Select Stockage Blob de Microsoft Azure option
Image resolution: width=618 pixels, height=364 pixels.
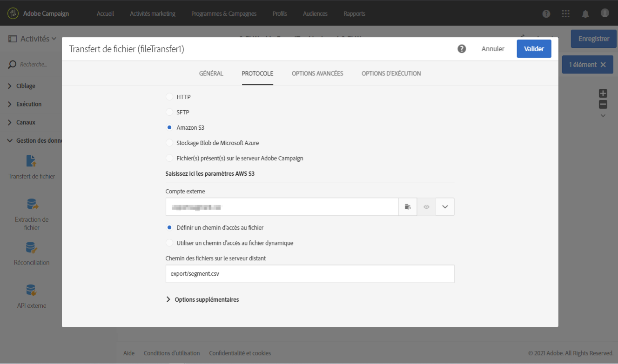(169, 143)
